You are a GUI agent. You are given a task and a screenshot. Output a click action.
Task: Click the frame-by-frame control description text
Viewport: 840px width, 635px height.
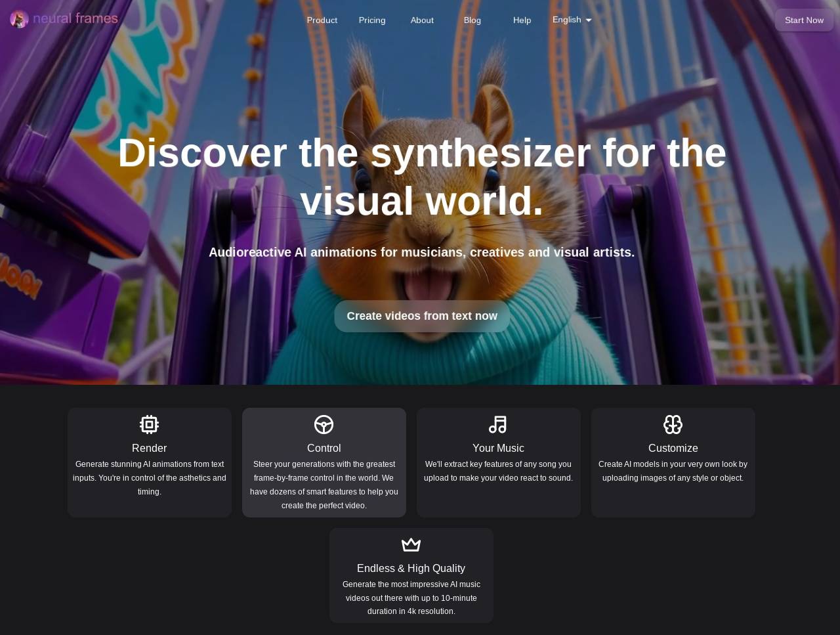coord(324,485)
